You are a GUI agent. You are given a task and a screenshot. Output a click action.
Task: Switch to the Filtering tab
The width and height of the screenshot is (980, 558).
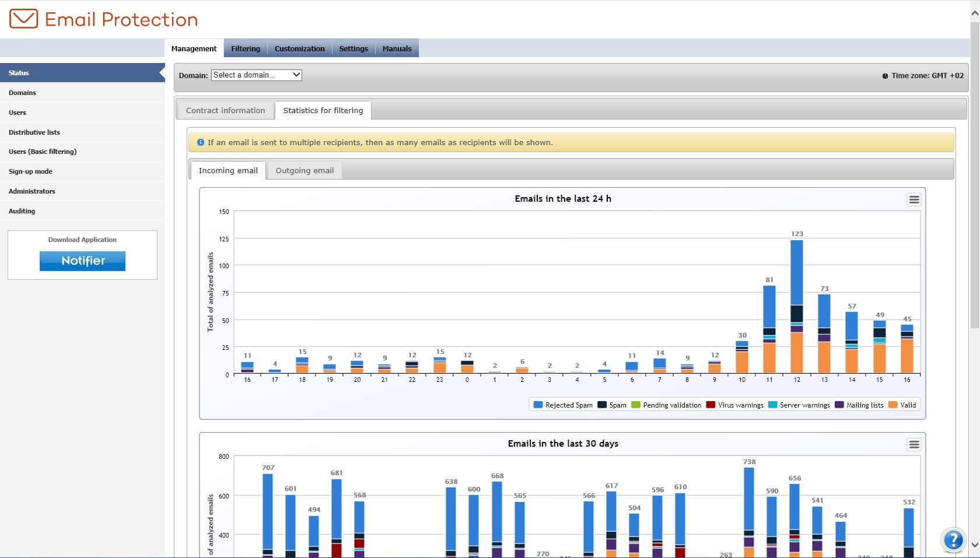pos(246,49)
